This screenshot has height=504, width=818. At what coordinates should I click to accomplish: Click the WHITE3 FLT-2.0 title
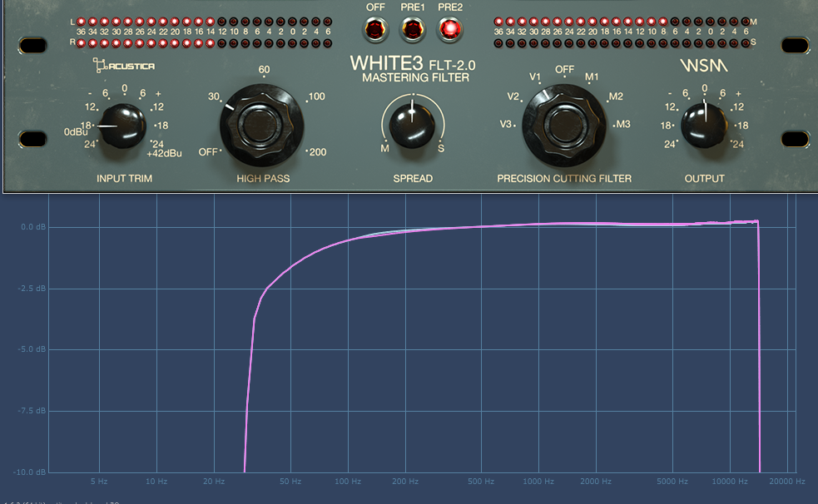pos(413,63)
